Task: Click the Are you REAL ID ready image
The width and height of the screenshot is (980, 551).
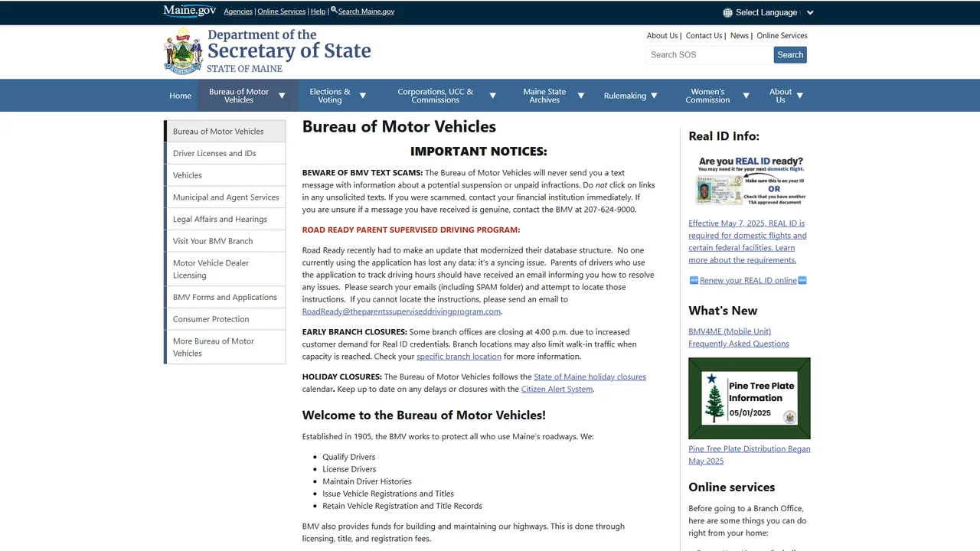Action: click(750, 181)
